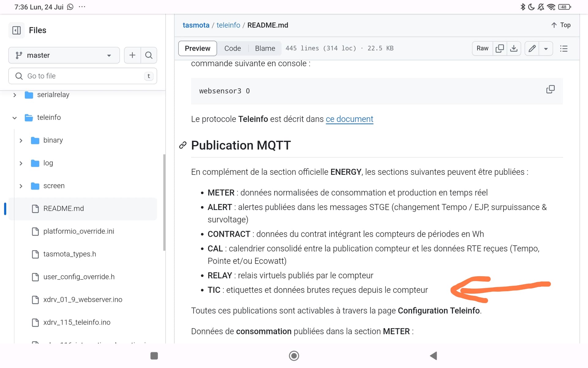
Task: Expand the log folder chevron
Action: [21, 163]
